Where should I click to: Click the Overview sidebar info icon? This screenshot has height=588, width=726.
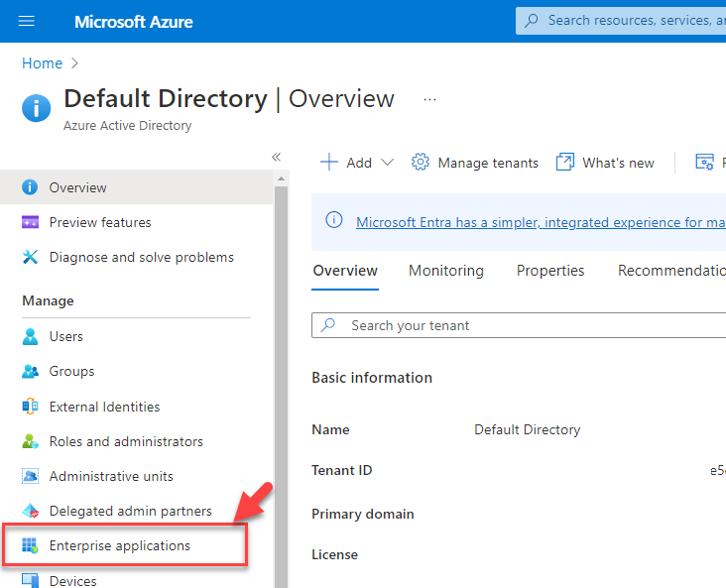30,187
